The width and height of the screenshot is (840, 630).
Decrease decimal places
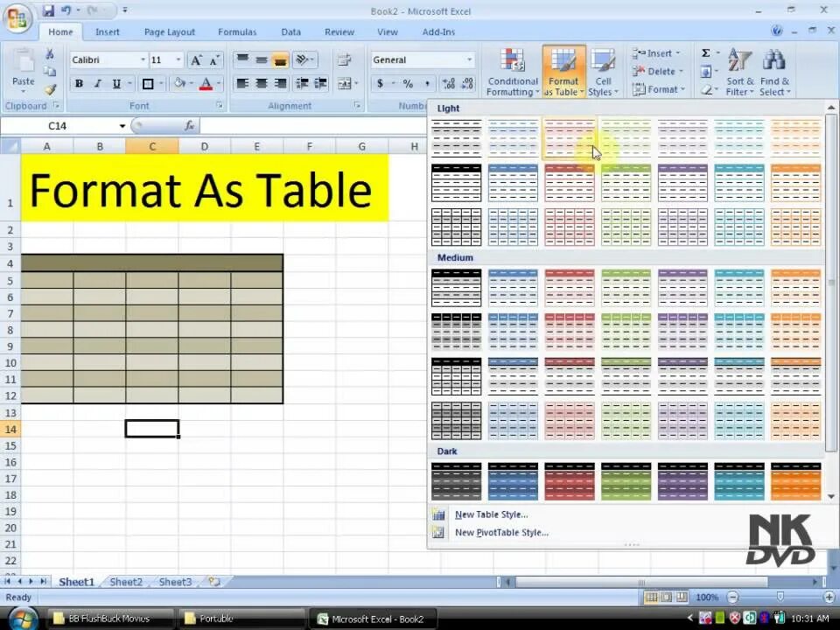pyautogui.click(x=467, y=84)
